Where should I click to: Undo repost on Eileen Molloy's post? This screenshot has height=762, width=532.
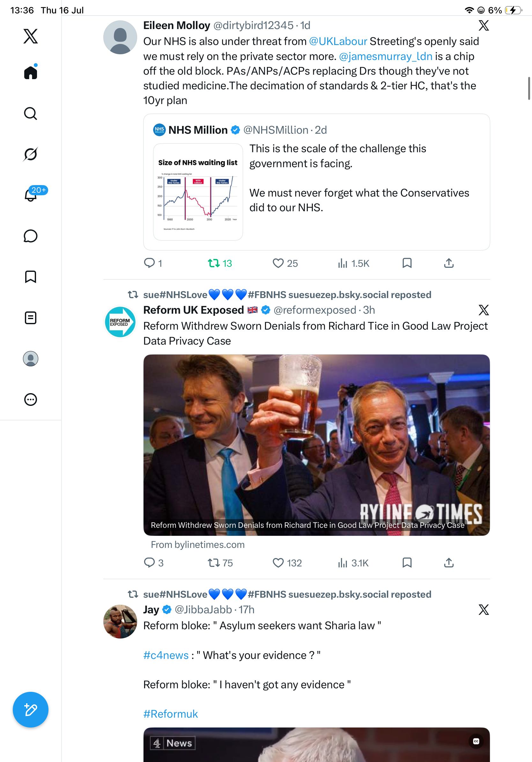click(219, 263)
